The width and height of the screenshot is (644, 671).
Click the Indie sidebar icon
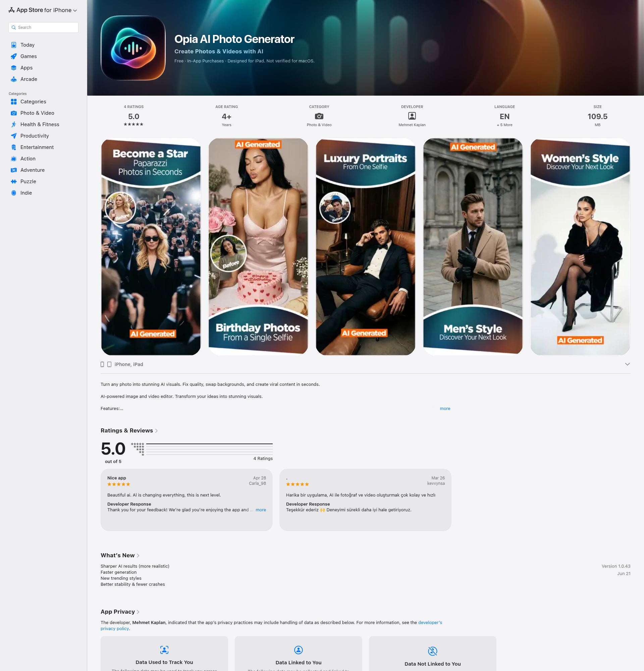coord(14,193)
